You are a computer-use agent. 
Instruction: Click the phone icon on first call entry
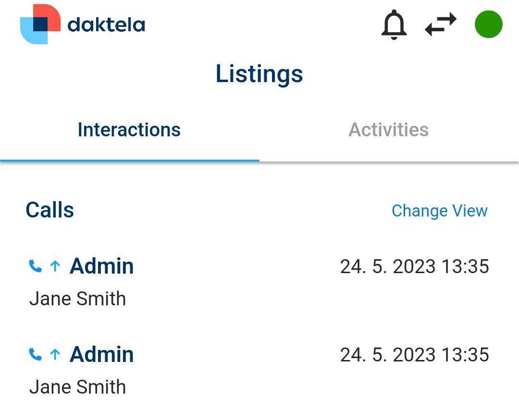pyautogui.click(x=36, y=266)
